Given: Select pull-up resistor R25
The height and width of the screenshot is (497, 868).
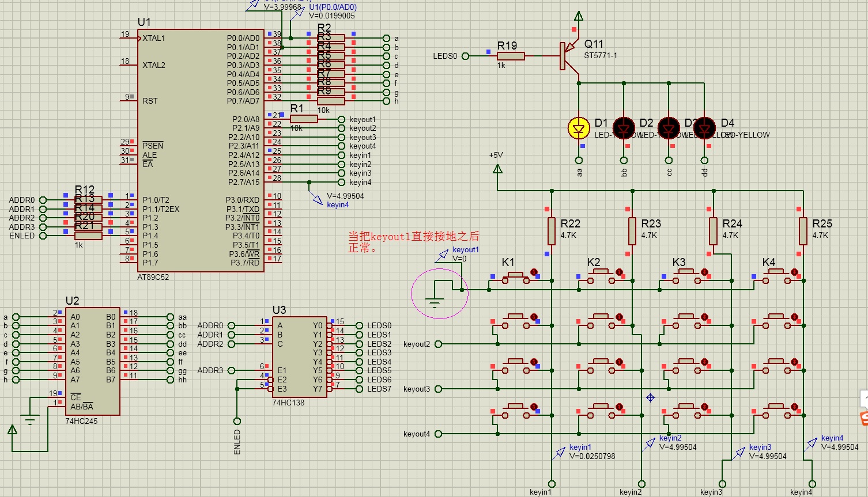Looking at the screenshot, I should click(x=803, y=231).
